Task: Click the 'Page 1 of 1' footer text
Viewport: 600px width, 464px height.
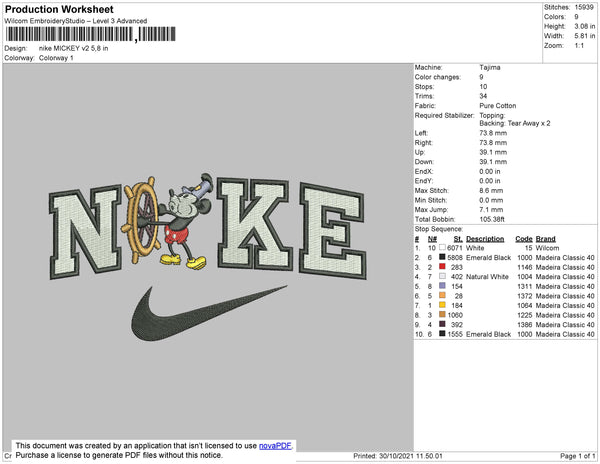Action: (577, 456)
